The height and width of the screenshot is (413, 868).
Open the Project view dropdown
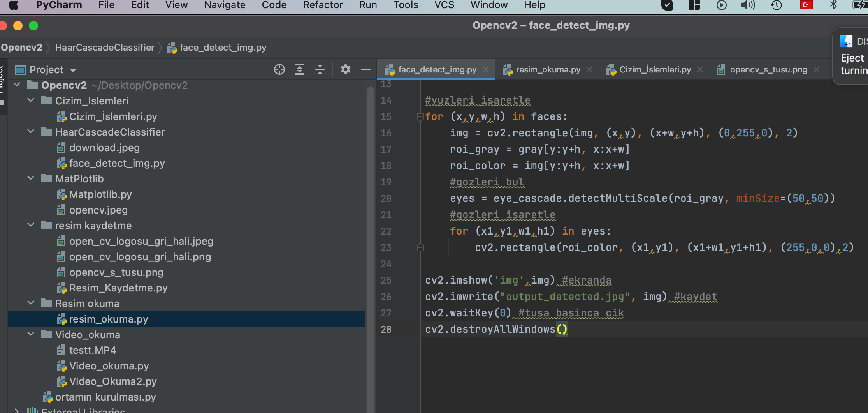(x=73, y=70)
